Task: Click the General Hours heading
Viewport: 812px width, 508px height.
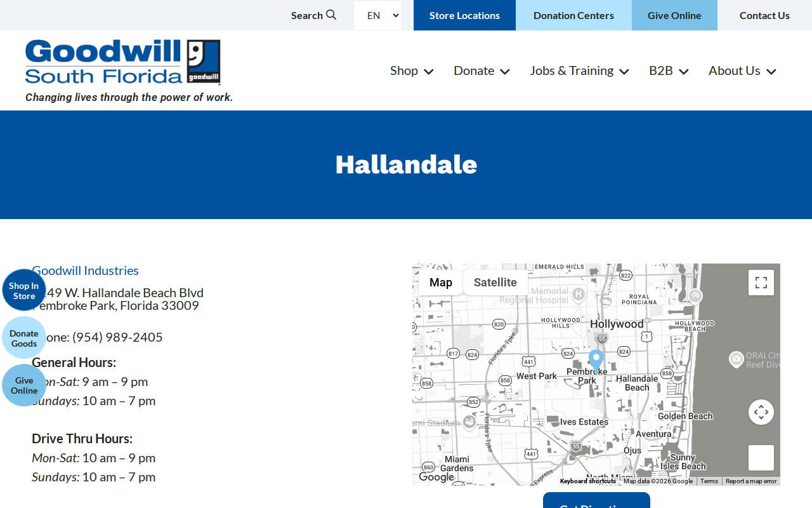Action: point(74,363)
